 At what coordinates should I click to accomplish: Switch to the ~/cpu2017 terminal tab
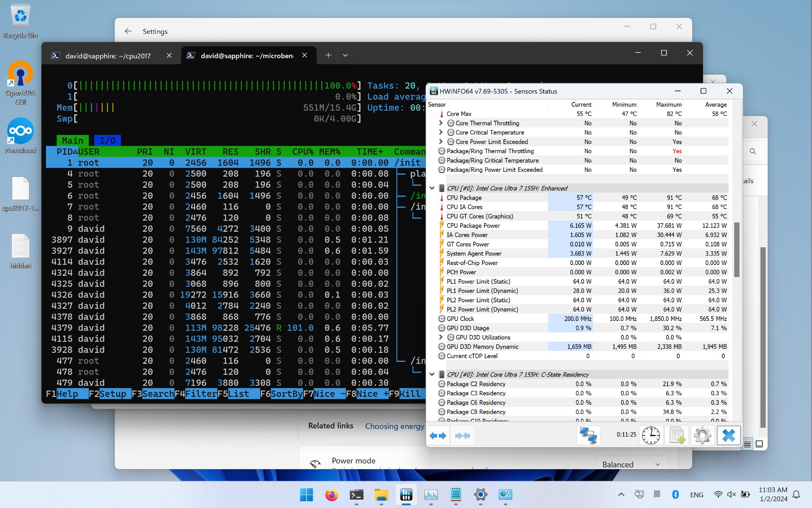tap(108, 56)
